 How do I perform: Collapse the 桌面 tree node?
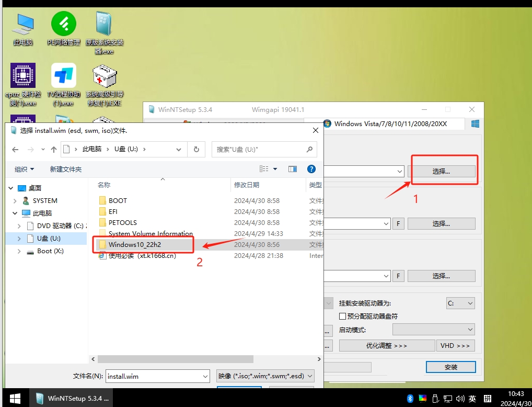[11, 188]
